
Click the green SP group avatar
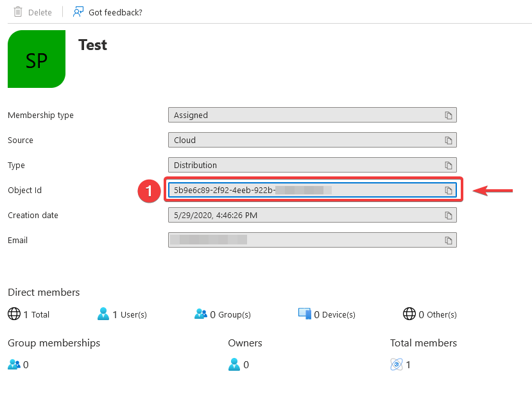37,59
